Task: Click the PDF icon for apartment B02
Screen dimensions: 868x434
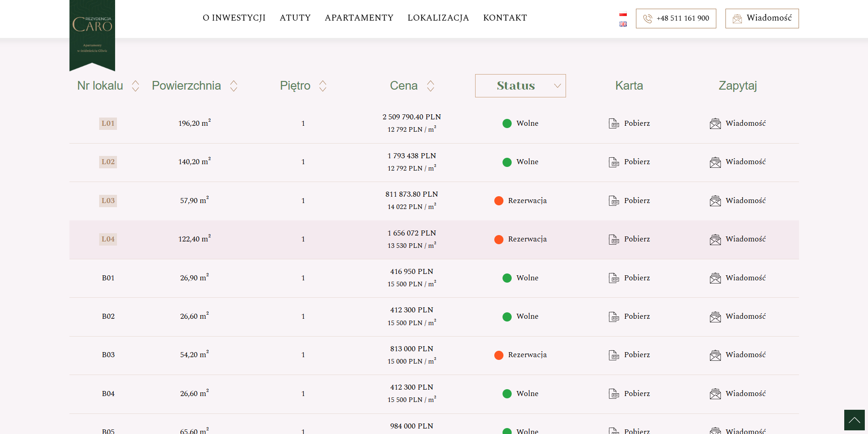Action: click(614, 316)
